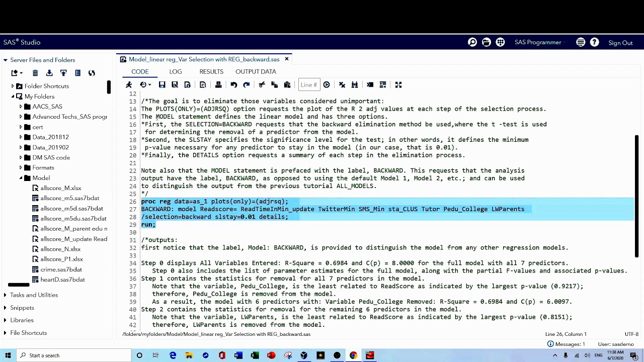Select the Model_linear reg_Var Selection file tab
This screenshot has width=644, height=362.
[x=204, y=59]
